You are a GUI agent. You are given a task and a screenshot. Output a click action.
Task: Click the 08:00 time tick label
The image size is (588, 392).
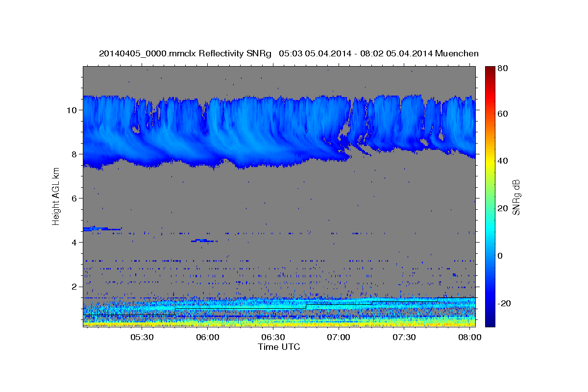tap(469, 338)
